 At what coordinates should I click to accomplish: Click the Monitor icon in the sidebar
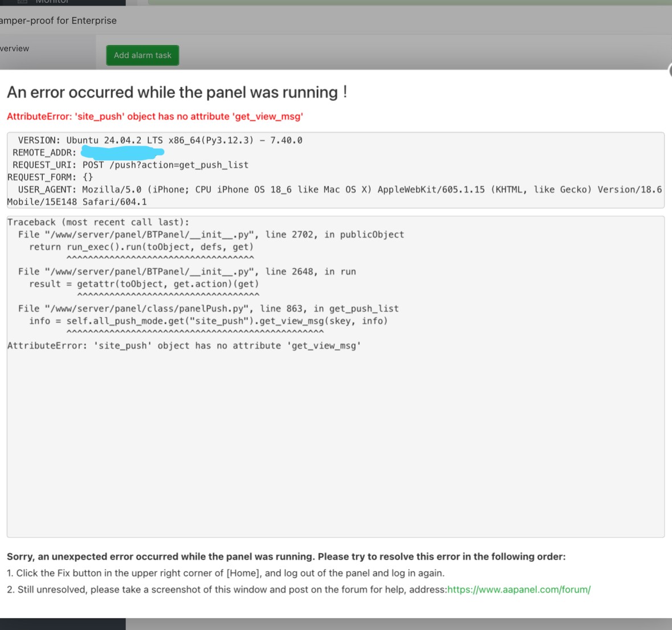click(x=22, y=2)
